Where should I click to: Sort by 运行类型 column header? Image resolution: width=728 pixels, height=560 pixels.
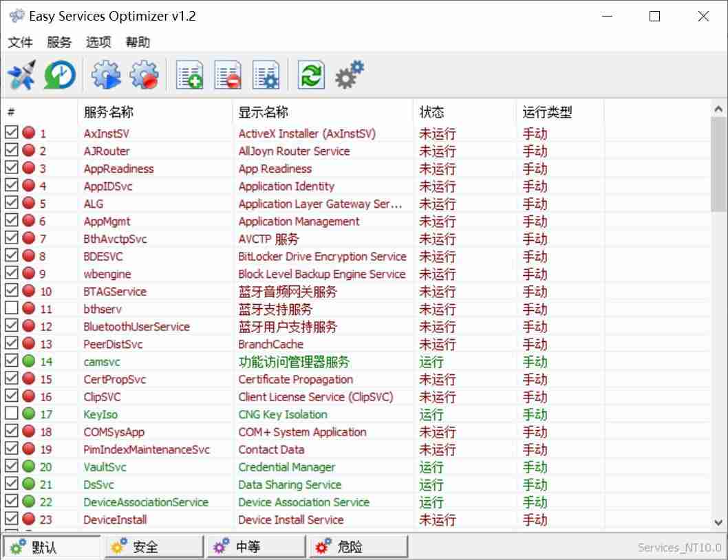[x=560, y=112]
